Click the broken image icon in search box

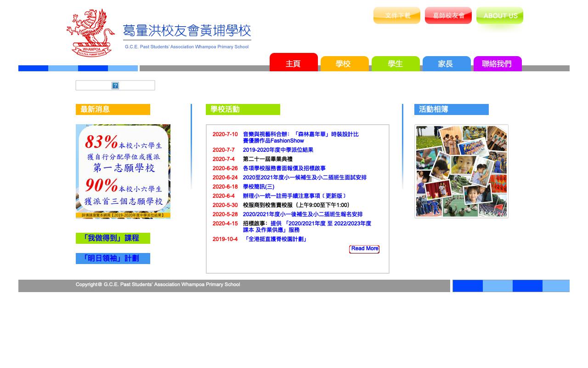tap(115, 86)
